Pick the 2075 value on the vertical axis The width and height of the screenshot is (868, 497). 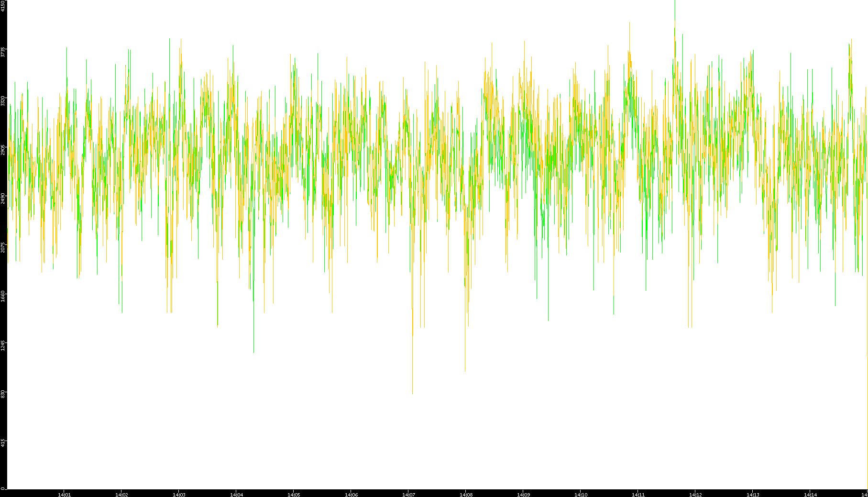3,247
